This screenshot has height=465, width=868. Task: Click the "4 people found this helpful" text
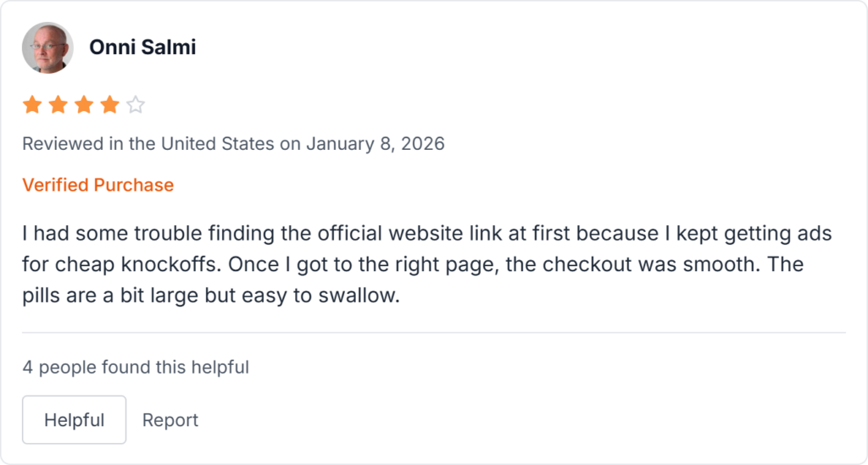coord(136,368)
